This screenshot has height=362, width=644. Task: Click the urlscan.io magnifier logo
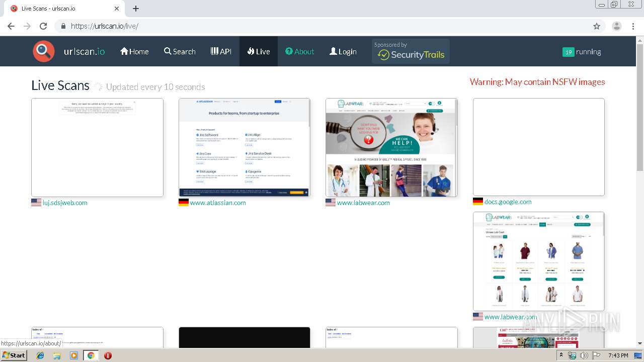click(x=44, y=51)
